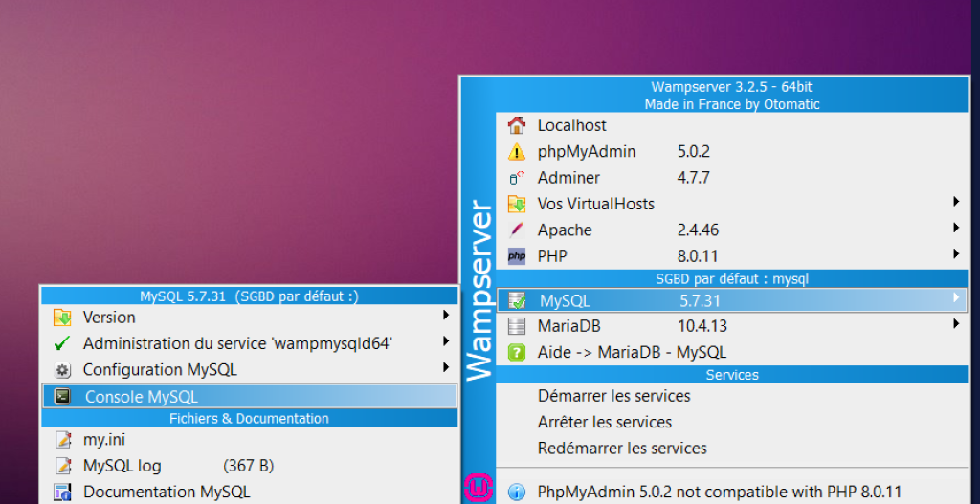The height and width of the screenshot is (504, 980).
Task: Expand the MariaDB submenu arrow
Action: [955, 325]
